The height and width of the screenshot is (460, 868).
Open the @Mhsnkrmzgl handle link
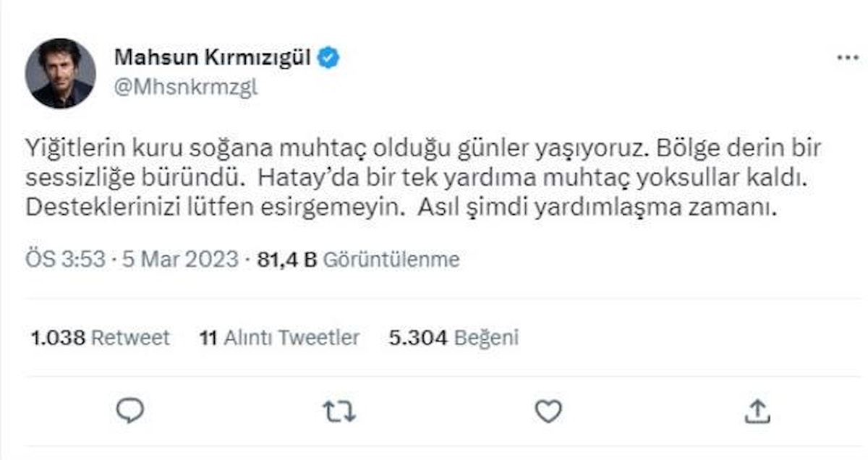(186, 88)
